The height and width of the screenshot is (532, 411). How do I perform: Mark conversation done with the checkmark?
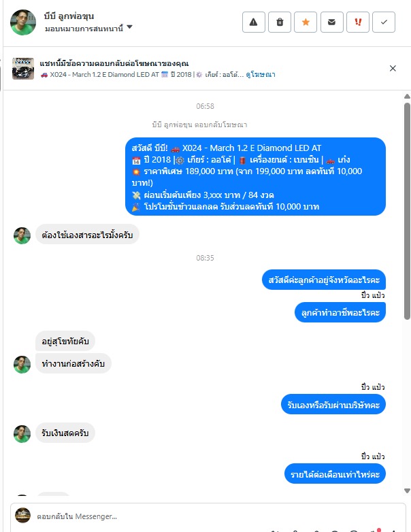[x=384, y=22]
